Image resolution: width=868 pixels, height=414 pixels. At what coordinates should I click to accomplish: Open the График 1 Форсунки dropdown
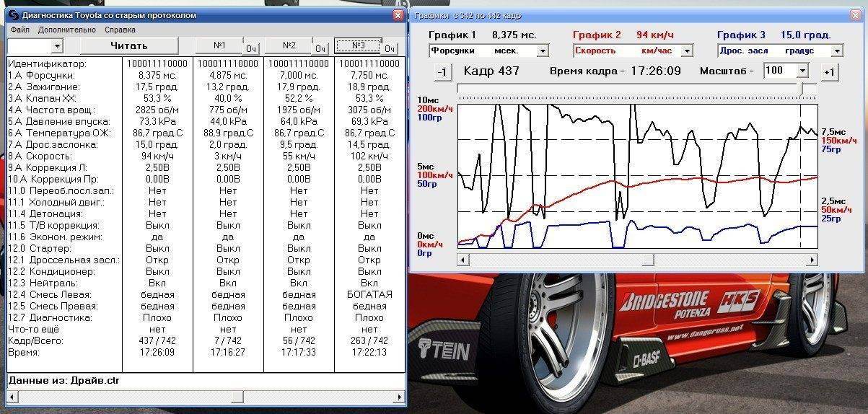pos(543,51)
